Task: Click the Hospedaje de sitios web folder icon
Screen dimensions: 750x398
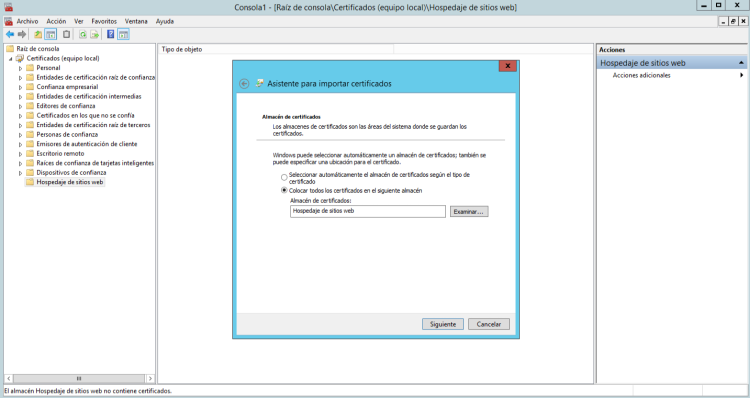Action: (30, 182)
